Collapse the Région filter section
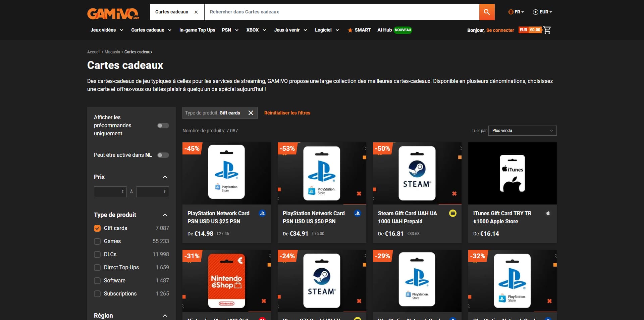 165,316
